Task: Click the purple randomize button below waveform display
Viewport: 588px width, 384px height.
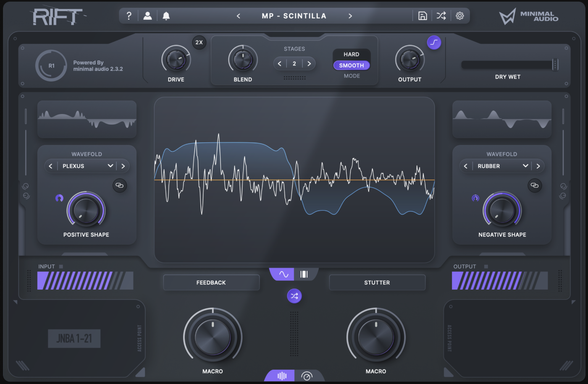Action: [294, 296]
